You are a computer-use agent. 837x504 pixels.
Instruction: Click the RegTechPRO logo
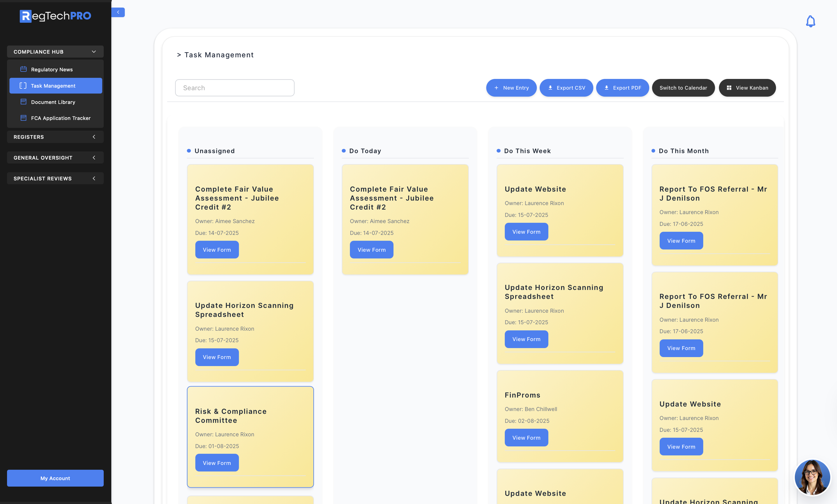(55, 16)
